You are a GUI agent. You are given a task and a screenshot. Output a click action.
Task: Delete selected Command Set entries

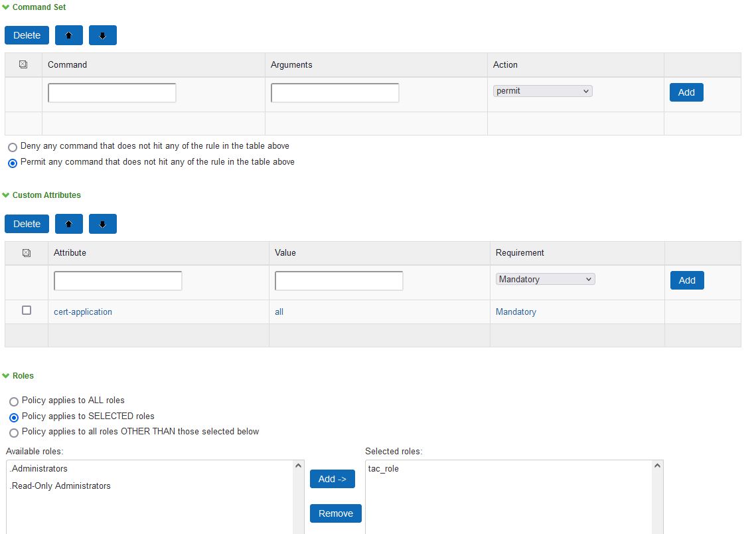tap(27, 35)
